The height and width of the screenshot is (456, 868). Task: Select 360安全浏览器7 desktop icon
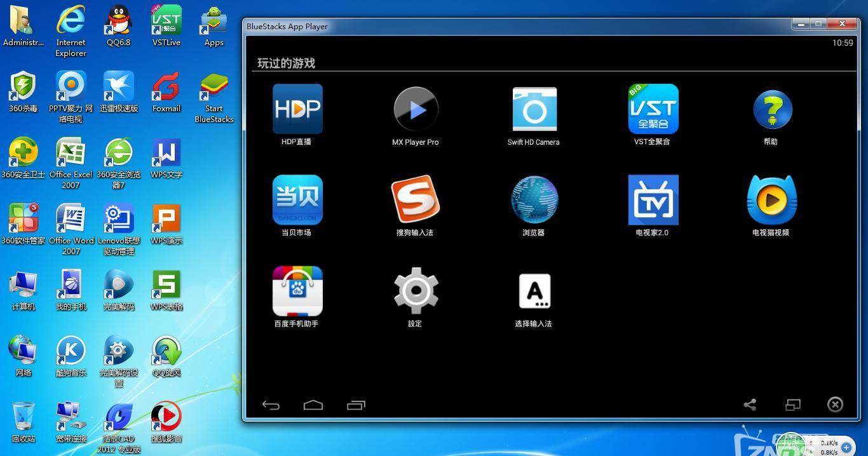(x=118, y=163)
